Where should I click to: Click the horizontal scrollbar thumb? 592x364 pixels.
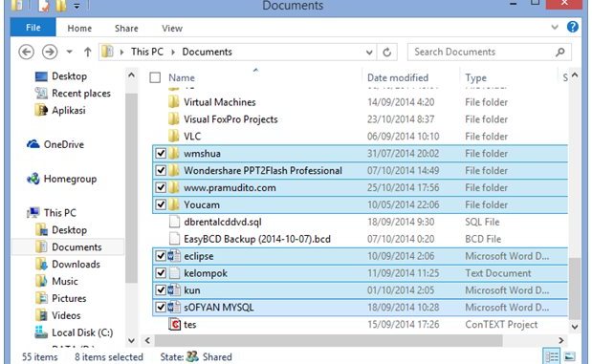pos(328,340)
